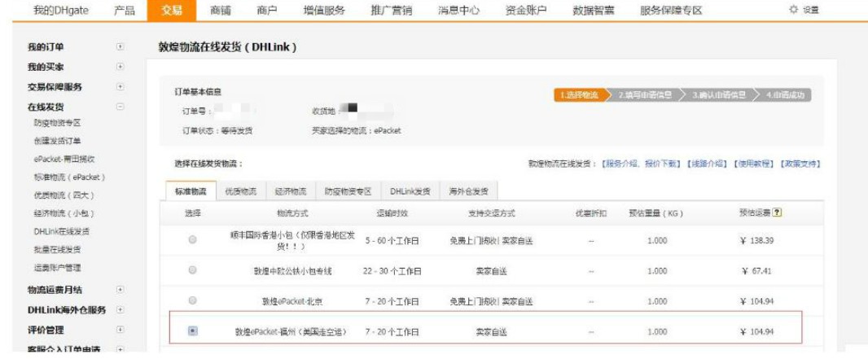868x359 pixels.
Task: Open 线路介绍 link
Action: click(x=706, y=164)
